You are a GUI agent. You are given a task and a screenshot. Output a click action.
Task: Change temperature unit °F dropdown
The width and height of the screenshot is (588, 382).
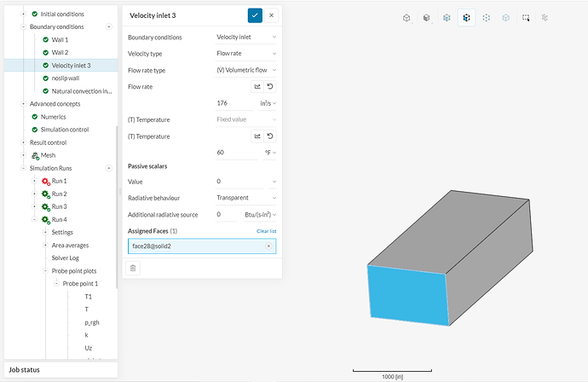tap(270, 153)
